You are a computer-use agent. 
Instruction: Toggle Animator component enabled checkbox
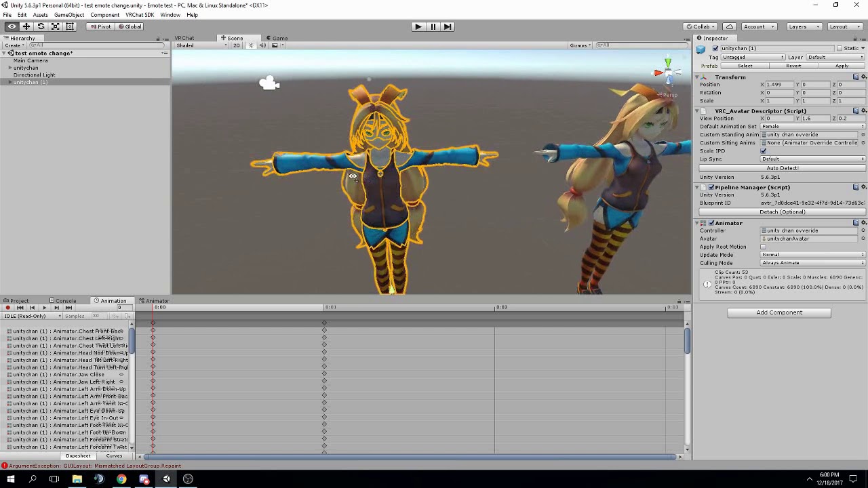coord(711,223)
